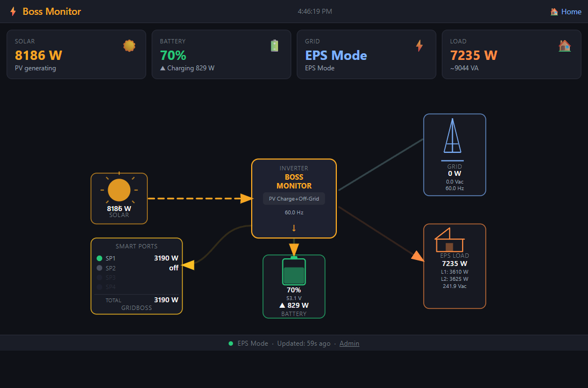Click the L1: 3610 W reading

(454, 272)
